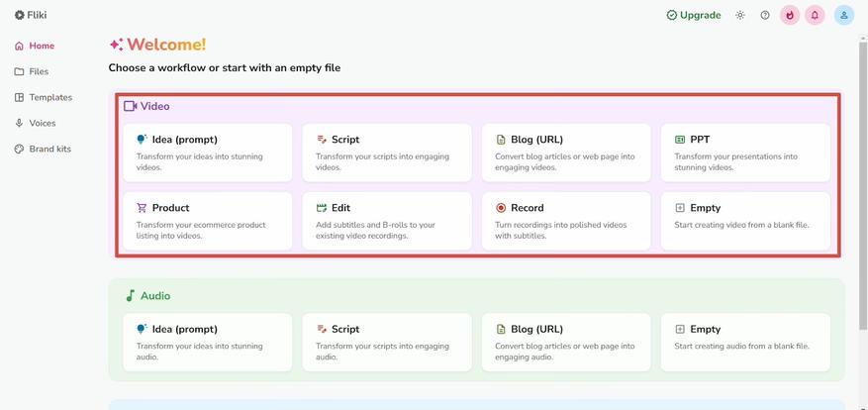
Task: Open the pink flame icon in header
Action: point(790,16)
